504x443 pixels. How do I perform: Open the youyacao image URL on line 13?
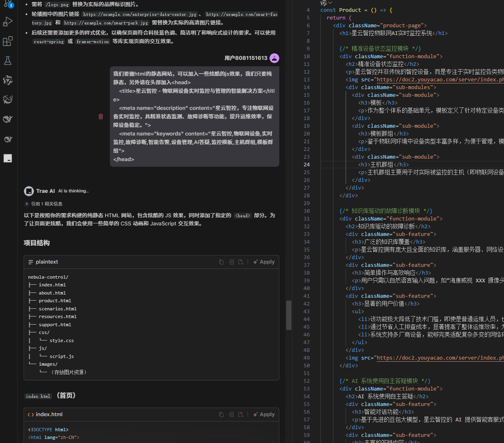pos(440,80)
